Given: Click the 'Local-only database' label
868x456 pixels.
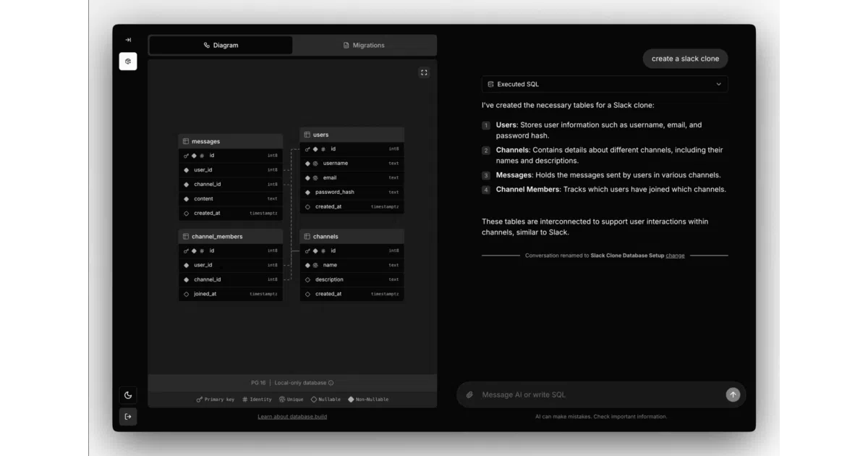Looking at the screenshot, I should [x=300, y=383].
